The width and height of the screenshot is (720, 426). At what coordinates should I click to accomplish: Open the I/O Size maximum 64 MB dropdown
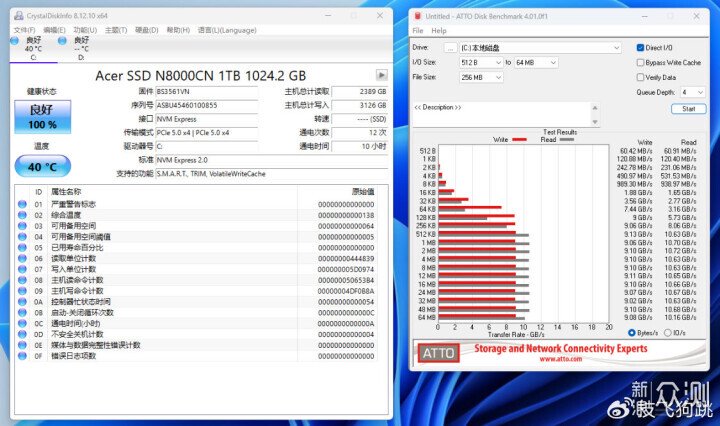536,62
